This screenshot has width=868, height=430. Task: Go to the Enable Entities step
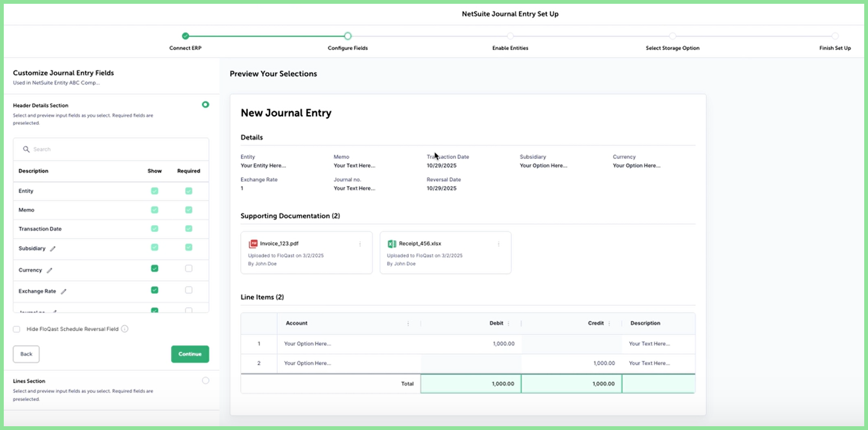click(510, 36)
